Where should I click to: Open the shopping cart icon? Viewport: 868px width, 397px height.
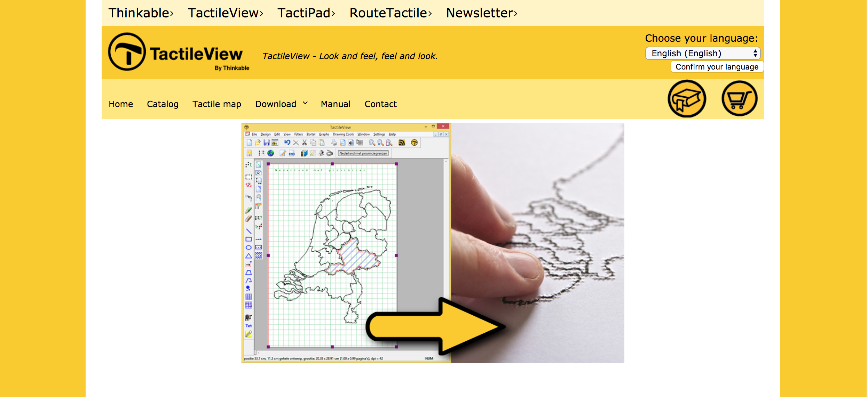click(x=740, y=98)
